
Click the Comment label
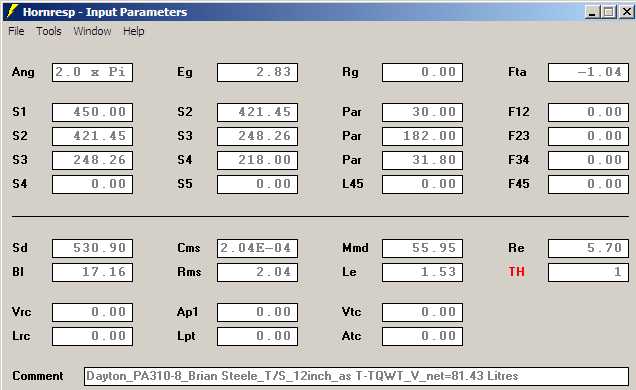(x=38, y=376)
